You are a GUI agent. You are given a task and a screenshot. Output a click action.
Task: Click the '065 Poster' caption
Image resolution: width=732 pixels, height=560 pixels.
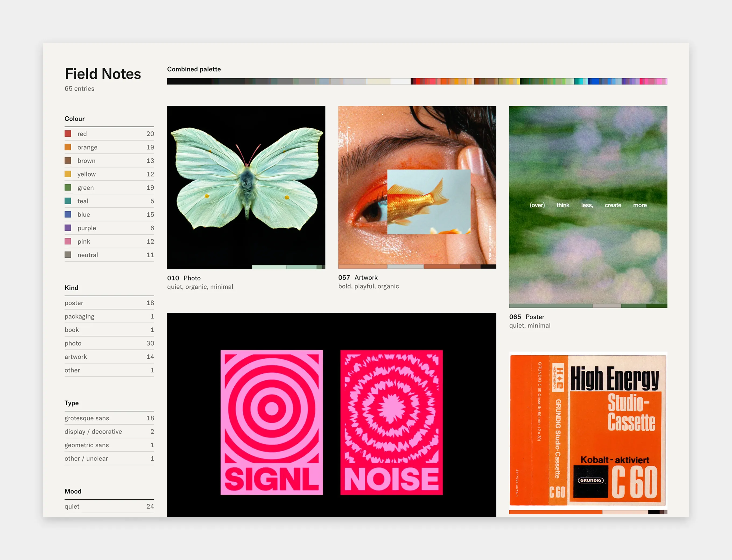tap(527, 317)
